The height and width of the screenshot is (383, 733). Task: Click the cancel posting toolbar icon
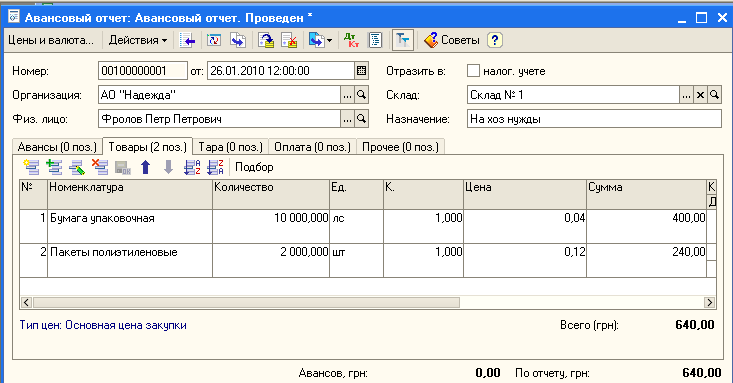(289, 40)
